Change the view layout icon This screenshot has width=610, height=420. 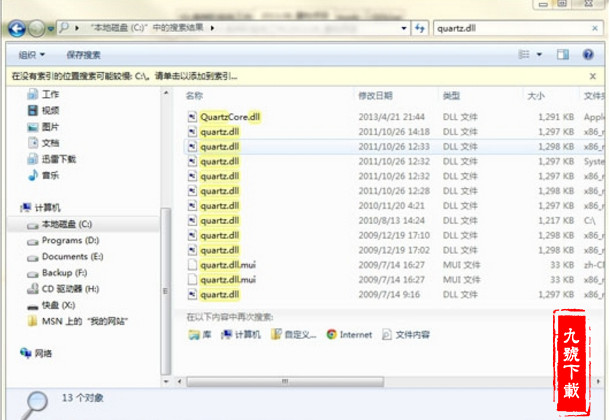click(524, 54)
